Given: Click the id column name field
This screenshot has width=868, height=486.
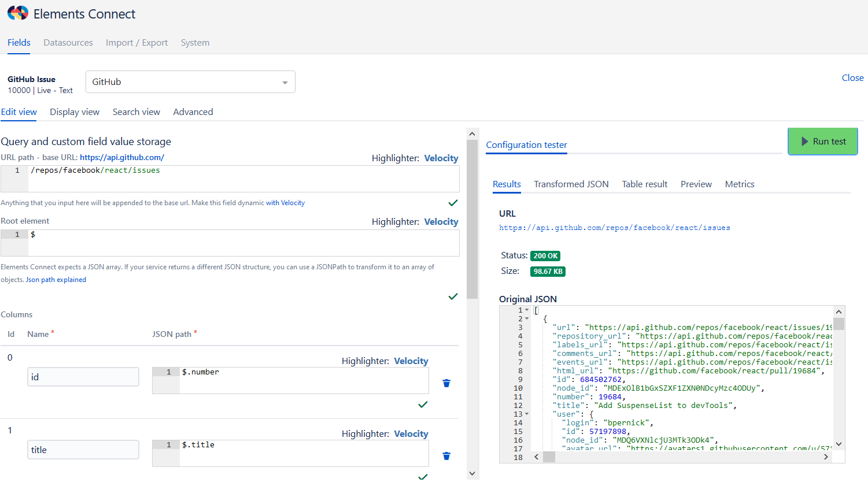Looking at the screenshot, I should 83,377.
